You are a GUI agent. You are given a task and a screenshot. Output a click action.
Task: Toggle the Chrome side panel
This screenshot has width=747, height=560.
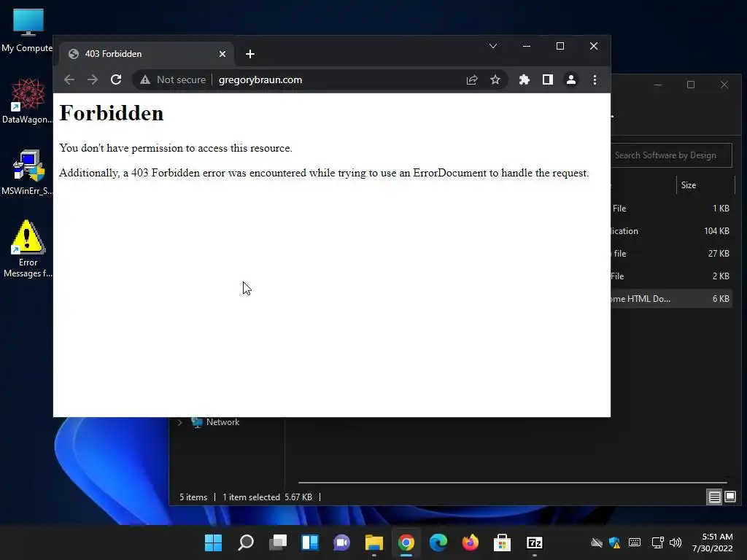[547, 79]
